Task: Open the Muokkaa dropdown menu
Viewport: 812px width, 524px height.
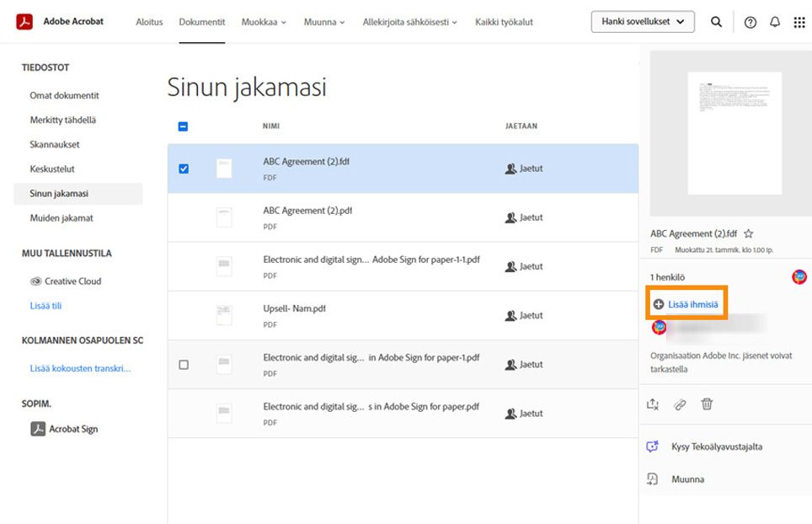Action: (264, 22)
